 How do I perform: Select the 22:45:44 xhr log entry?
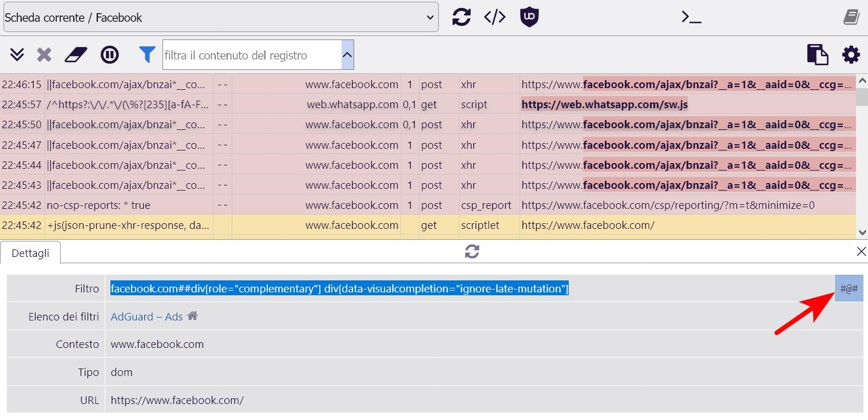428,165
